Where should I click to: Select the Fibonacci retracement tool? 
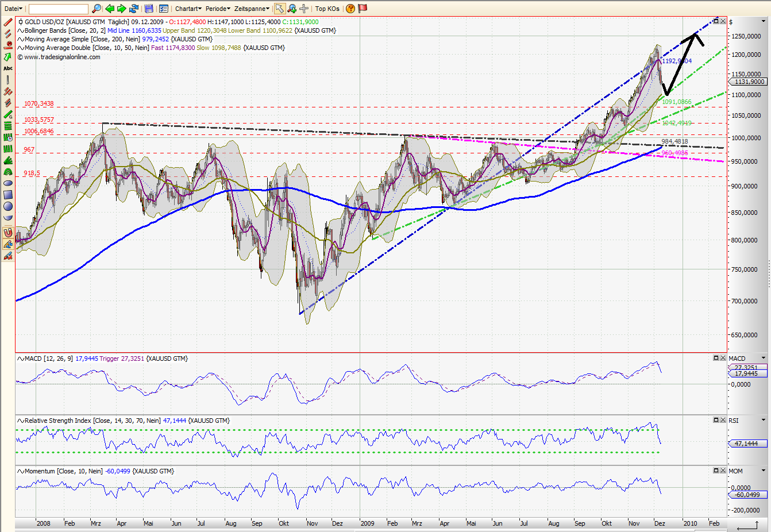[x=7, y=126]
